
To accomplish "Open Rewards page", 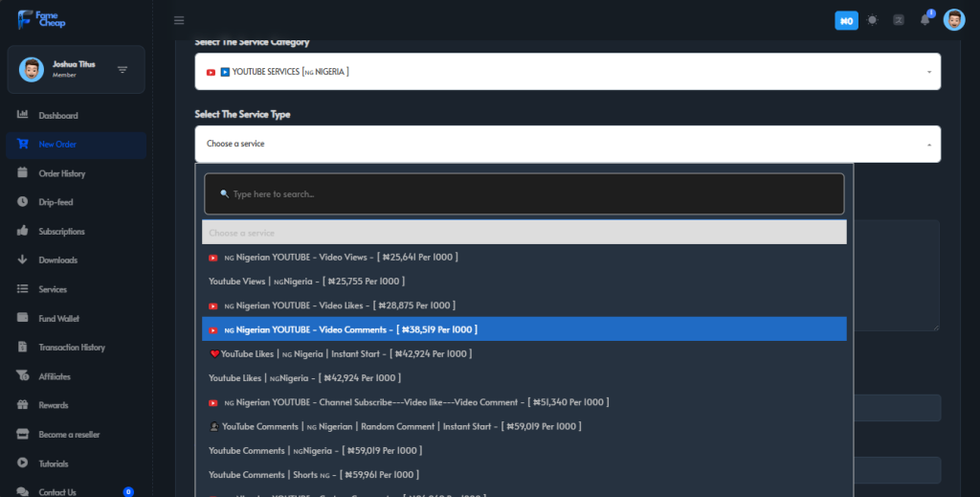I will coord(54,406).
